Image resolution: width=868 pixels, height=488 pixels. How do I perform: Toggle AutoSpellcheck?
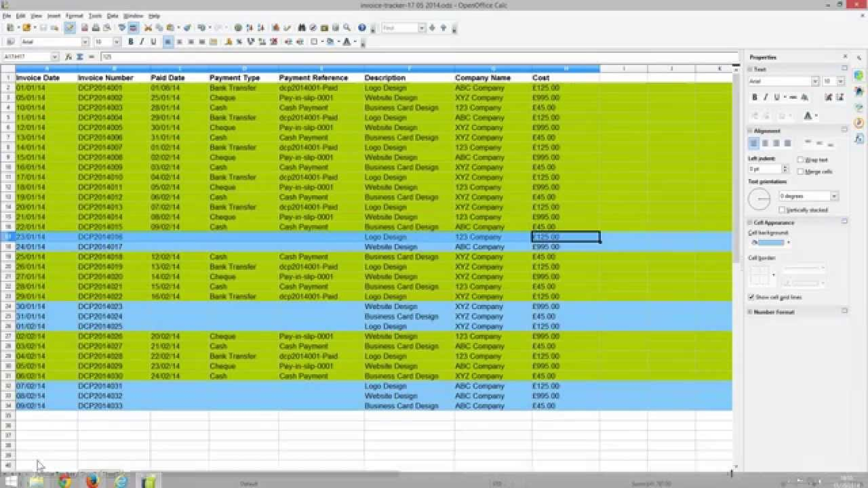pyautogui.click(x=132, y=28)
